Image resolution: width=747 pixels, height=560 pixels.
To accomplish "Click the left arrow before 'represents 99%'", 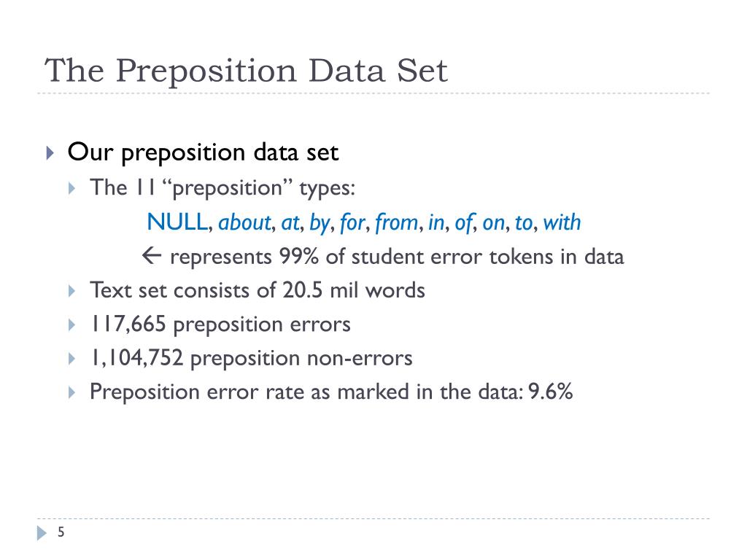I will coord(152,256).
